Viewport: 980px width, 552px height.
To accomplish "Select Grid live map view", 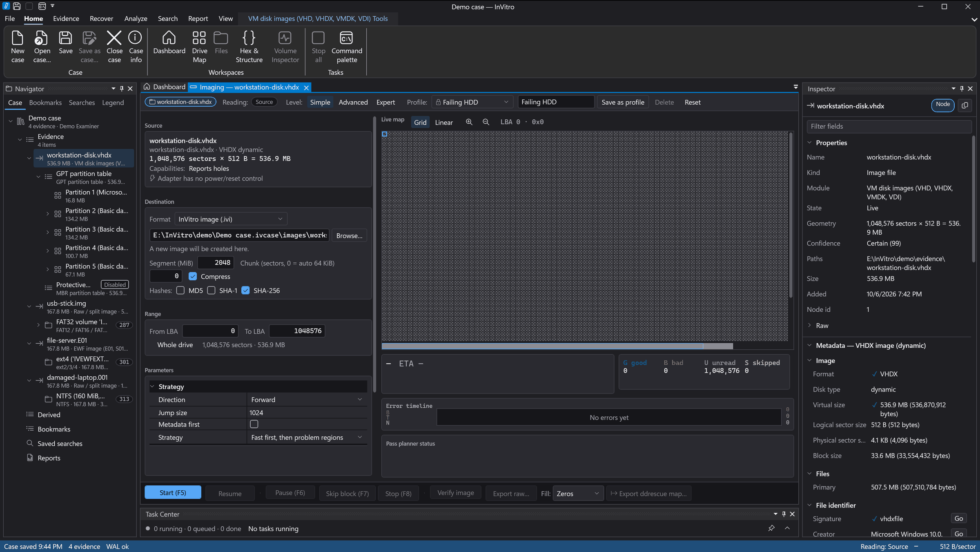I will point(420,122).
